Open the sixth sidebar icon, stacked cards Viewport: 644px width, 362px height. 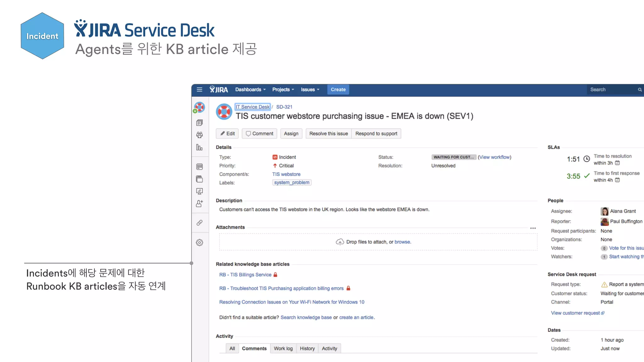199,179
